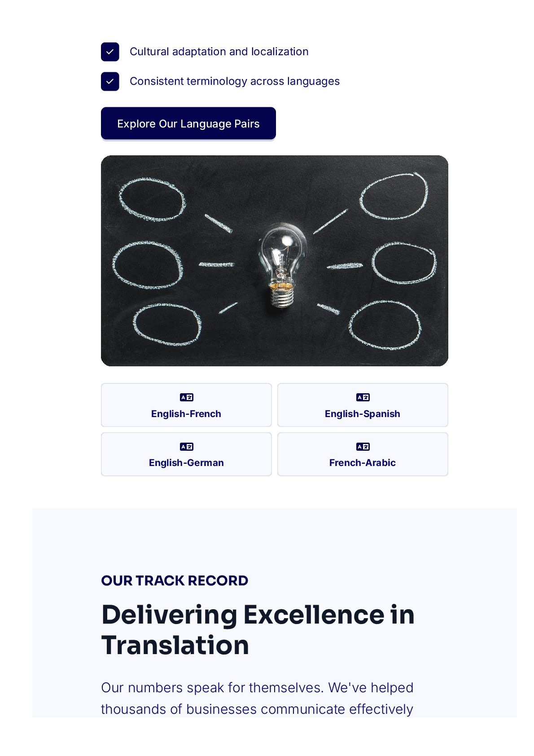The width and height of the screenshot is (534, 756).
Task: Click top-left chalk oval in the image
Action: tap(152, 199)
